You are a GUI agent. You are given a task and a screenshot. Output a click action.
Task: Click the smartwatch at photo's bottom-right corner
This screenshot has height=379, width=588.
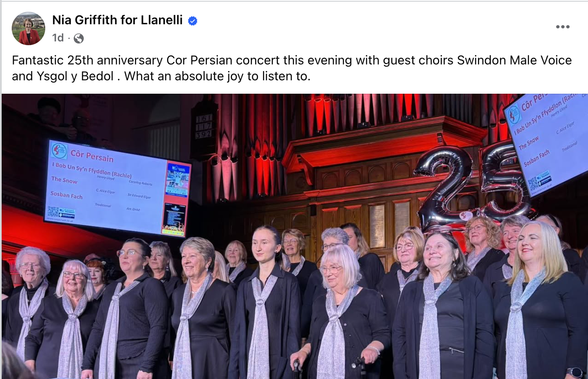pyautogui.click(x=575, y=373)
